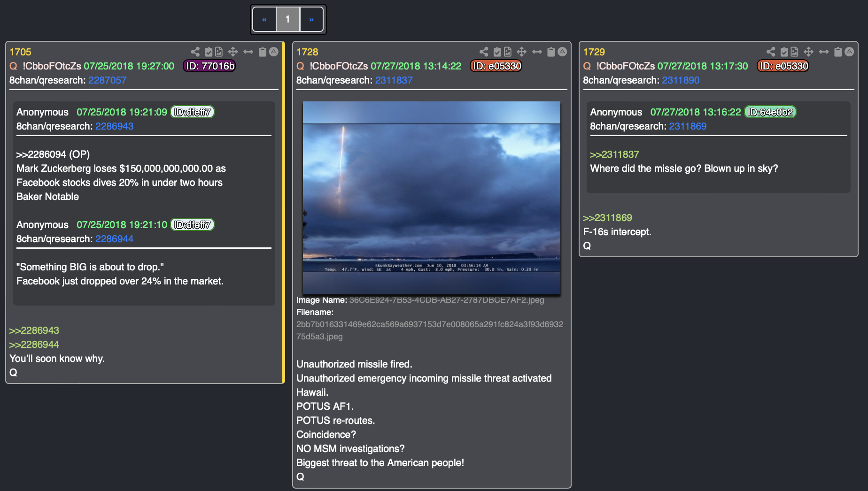The image size is (868, 491).
Task: Collapse post 1728 with the circled arrow
Action: tap(562, 52)
